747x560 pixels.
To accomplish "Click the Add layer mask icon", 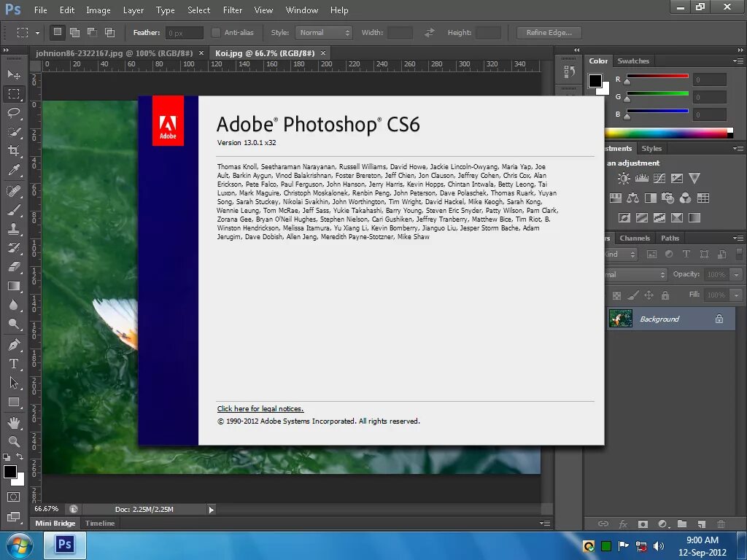I will tap(643, 524).
